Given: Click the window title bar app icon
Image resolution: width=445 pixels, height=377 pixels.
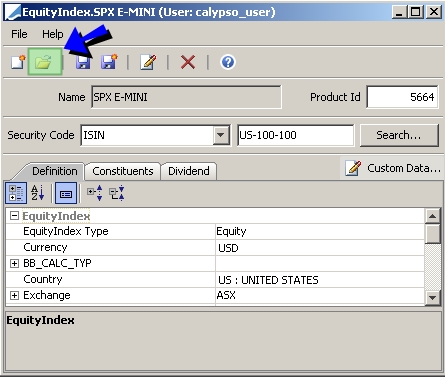Looking at the screenshot, I should click(x=12, y=12).
